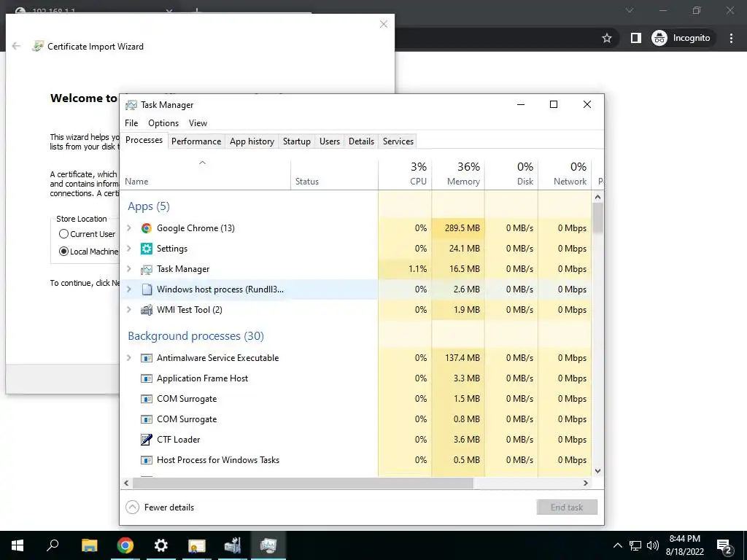
Task: Click the Settings gear icon in process list
Action: click(x=146, y=249)
